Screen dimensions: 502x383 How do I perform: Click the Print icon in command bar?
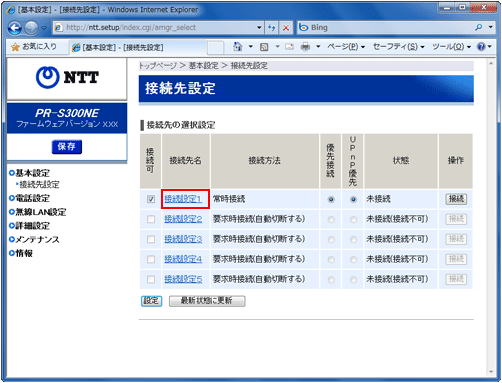point(305,47)
